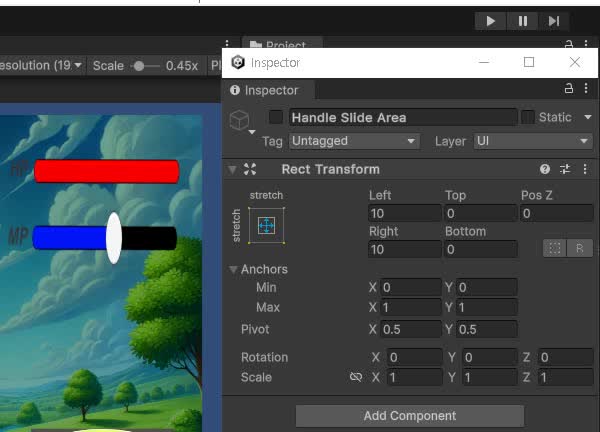The height and width of the screenshot is (432, 600).
Task: Switch to the Project tab
Action: point(282,44)
